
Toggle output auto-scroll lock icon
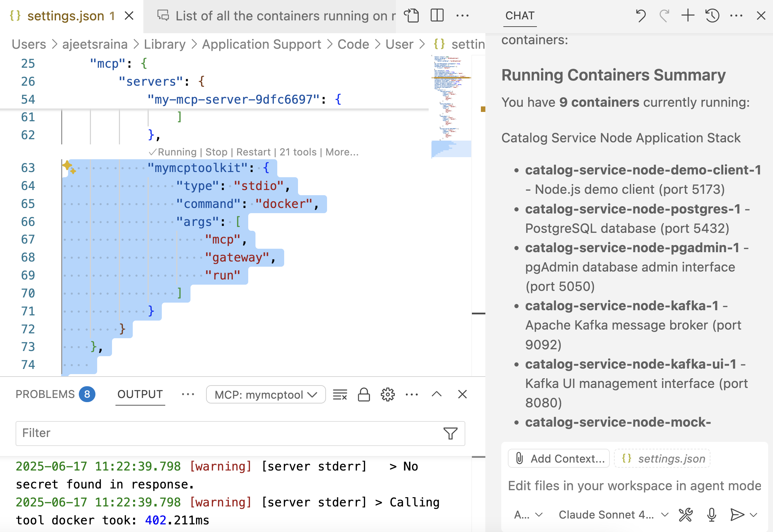[x=364, y=395]
